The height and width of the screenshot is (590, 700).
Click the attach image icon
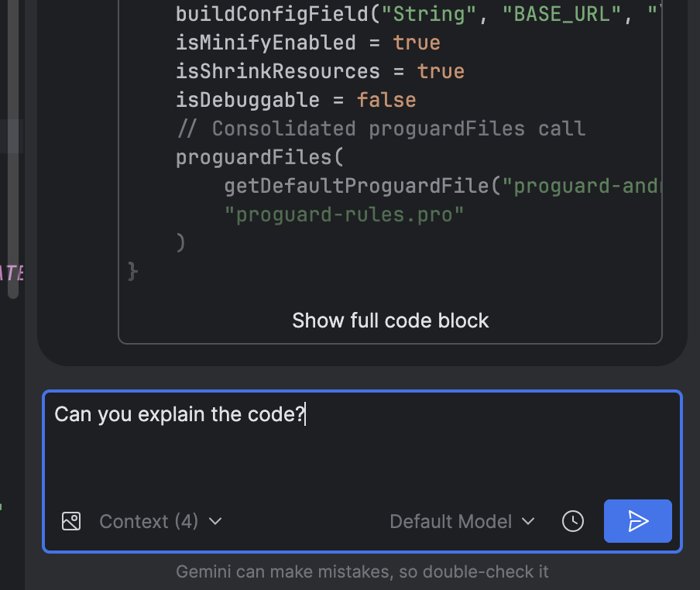click(71, 521)
